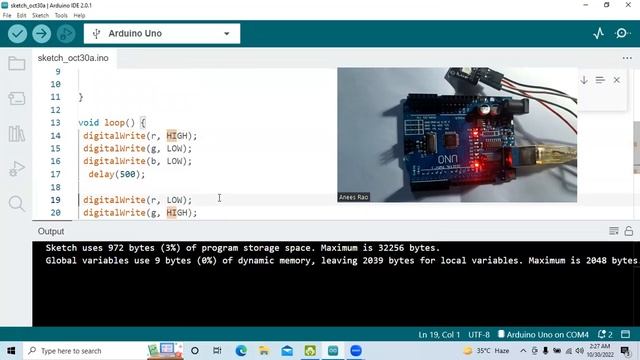The height and width of the screenshot is (360, 640).
Task: Open Zoom app on taskbar
Action: [356, 351]
